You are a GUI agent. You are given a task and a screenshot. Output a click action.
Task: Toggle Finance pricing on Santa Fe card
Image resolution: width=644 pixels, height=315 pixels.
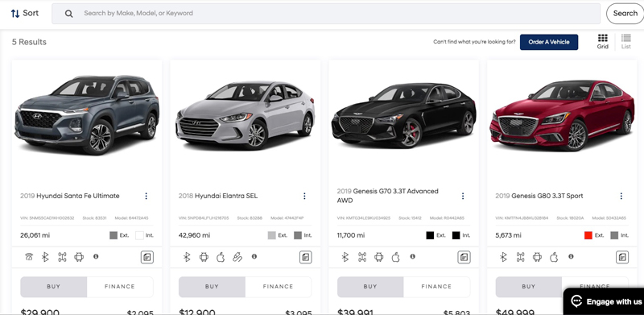pyautogui.click(x=120, y=287)
